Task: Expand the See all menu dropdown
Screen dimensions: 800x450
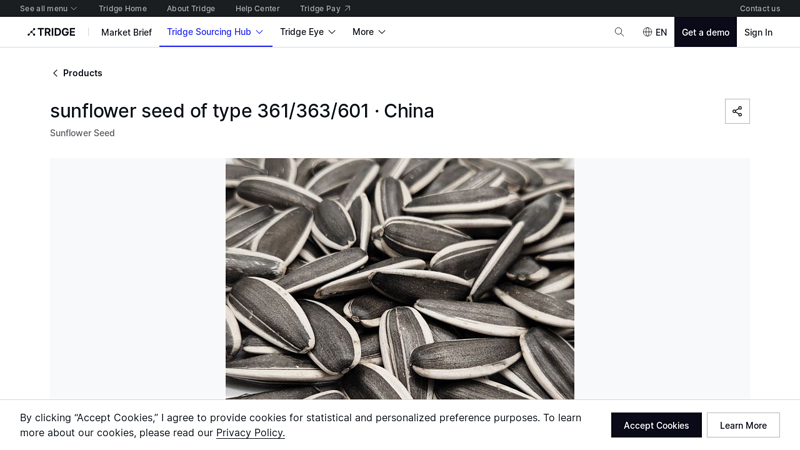Action: click(x=48, y=8)
